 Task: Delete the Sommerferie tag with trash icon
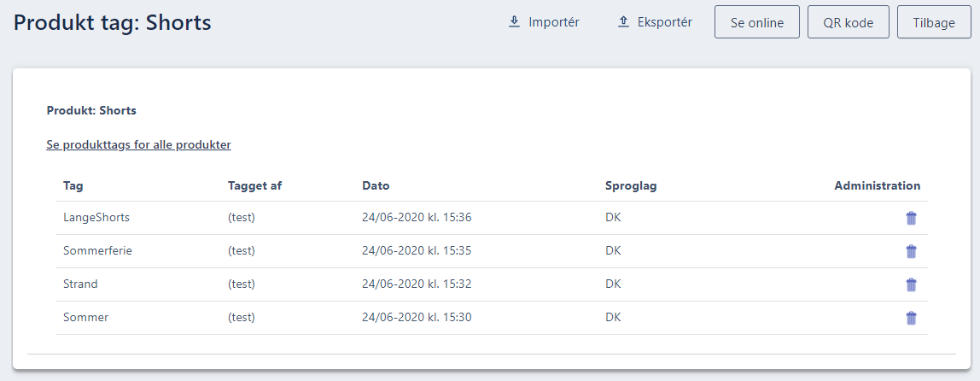point(911,251)
